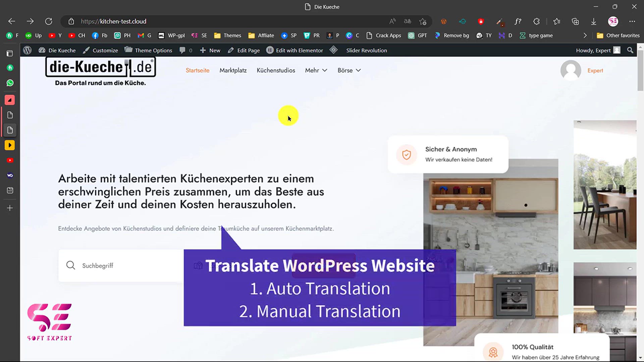Screen dimensions: 644x362
Task: Open the New content menu in the admin bar
Action: 210,50
